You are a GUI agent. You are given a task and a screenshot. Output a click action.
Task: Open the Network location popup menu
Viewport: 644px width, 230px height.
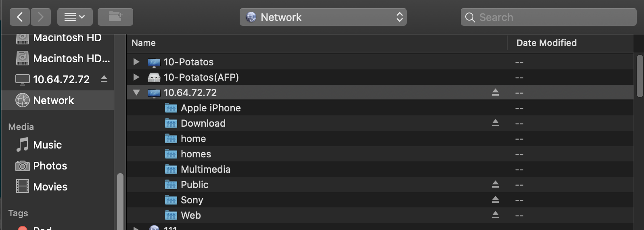[323, 17]
